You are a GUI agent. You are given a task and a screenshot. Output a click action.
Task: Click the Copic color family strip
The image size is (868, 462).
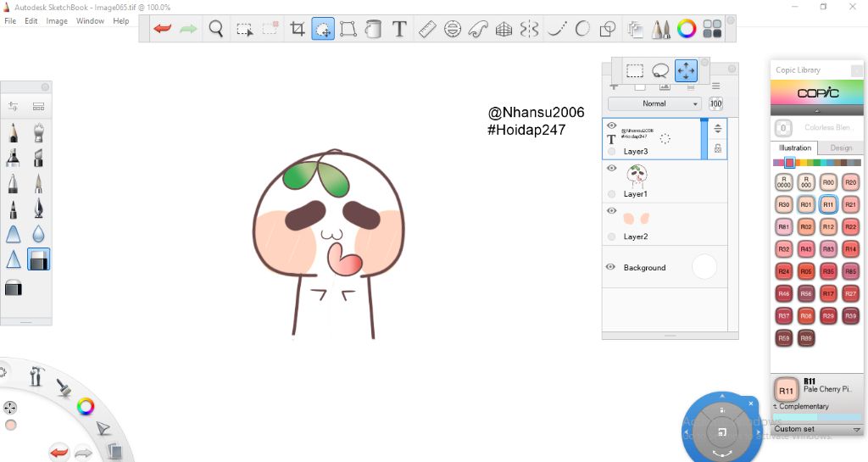click(817, 163)
